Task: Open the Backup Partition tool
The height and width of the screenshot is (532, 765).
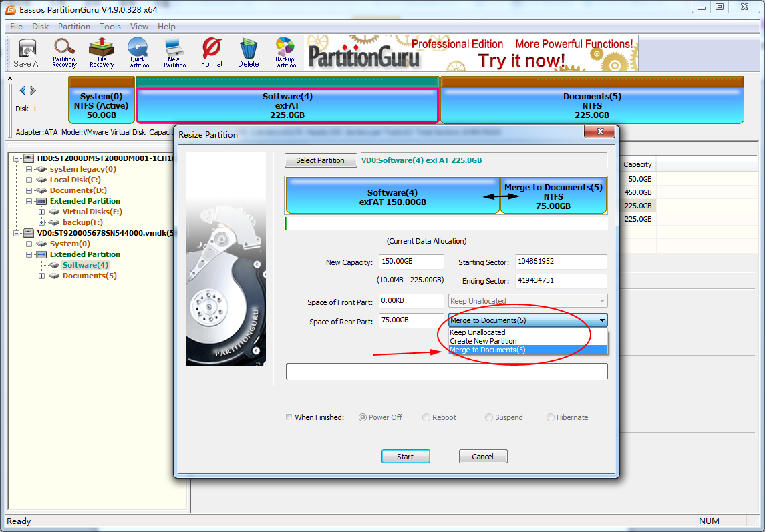Action: click(285, 53)
